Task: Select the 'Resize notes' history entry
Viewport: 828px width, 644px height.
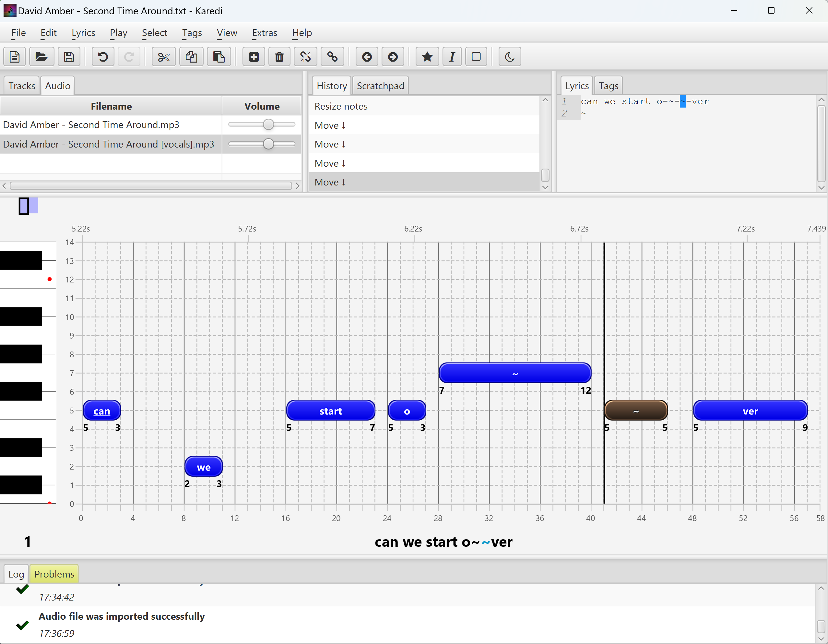Action: click(341, 106)
